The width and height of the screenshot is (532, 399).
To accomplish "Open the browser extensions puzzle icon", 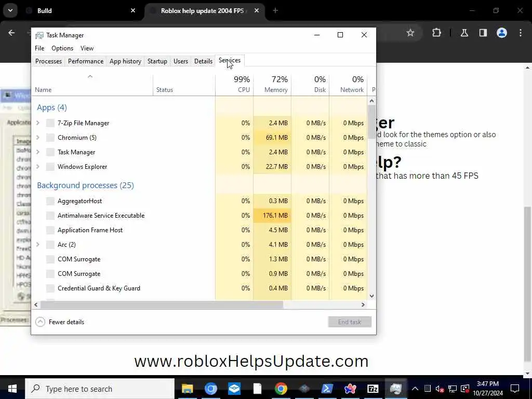I will 436,33.
